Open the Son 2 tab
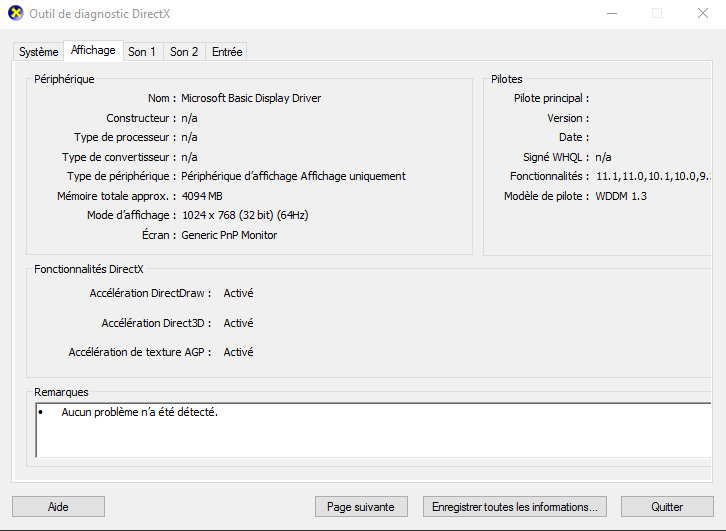The height and width of the screenshot is (531, 726). [x=184, y=52]
